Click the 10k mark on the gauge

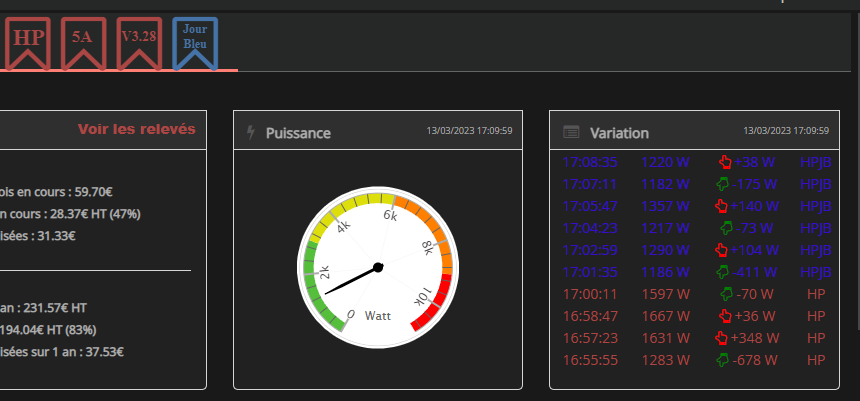(x=423, y=296)
